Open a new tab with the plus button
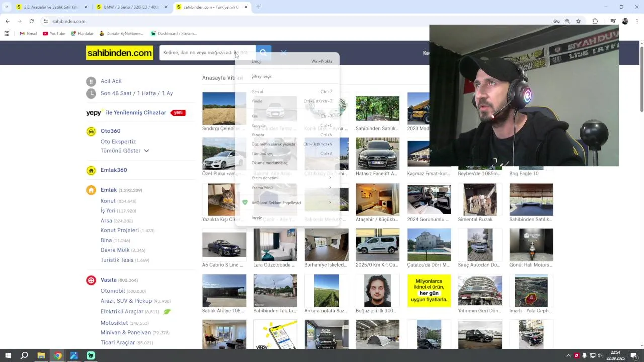 258,7
